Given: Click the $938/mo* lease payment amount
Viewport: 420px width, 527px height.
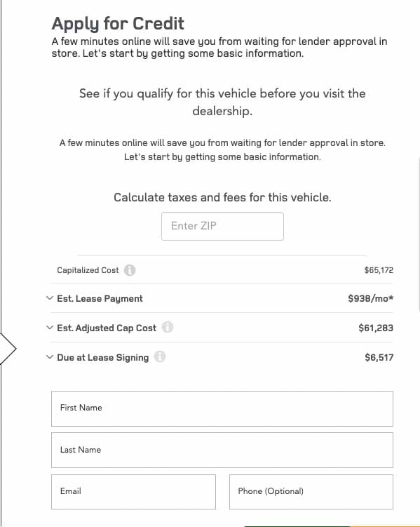Looking at the screenshot, I should 371,298.
